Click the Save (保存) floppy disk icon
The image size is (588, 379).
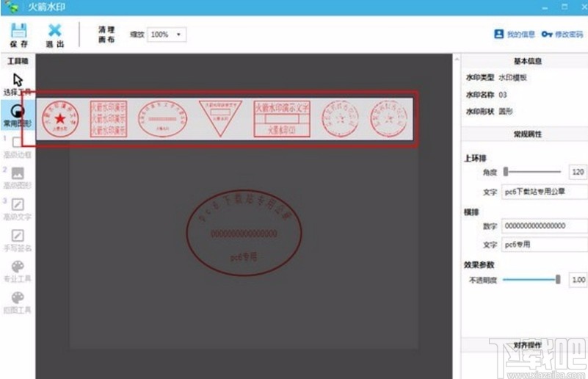point(19,30)
